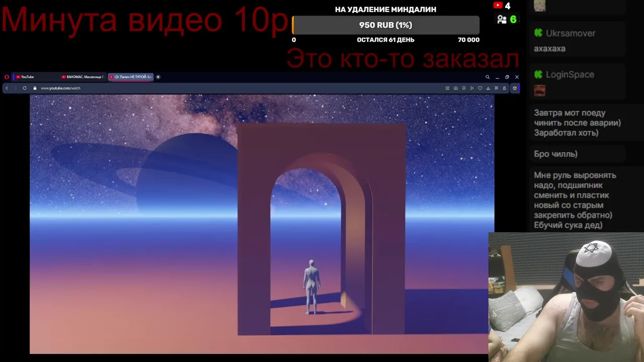
Task: Go back in browser history
Action: click(x=7, y=88)
